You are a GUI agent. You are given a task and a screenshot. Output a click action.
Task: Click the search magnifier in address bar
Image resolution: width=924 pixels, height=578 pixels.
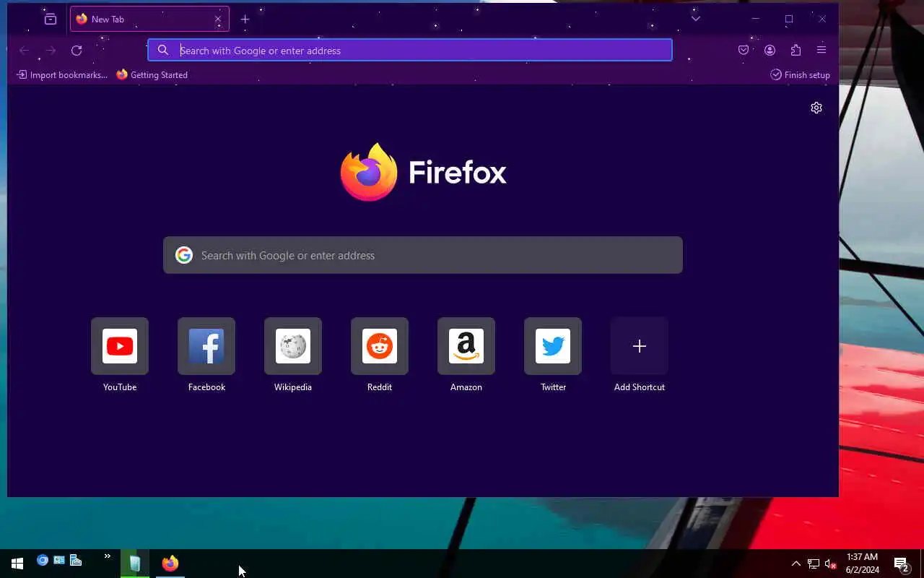point(163,50)
